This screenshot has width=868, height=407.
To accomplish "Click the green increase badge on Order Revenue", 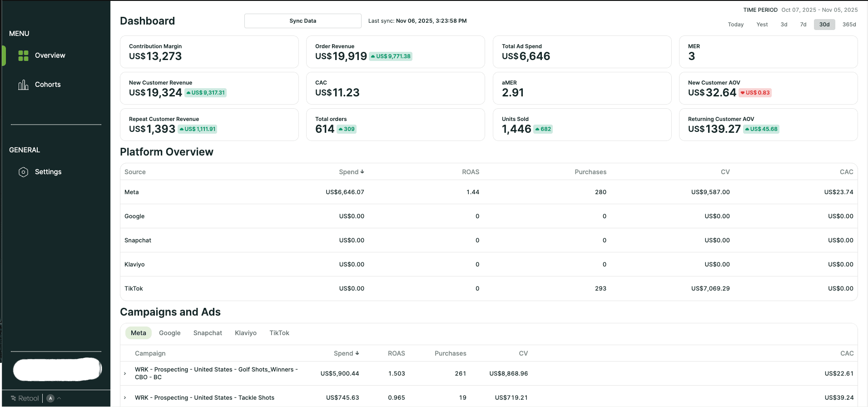I will click(391, 56).
